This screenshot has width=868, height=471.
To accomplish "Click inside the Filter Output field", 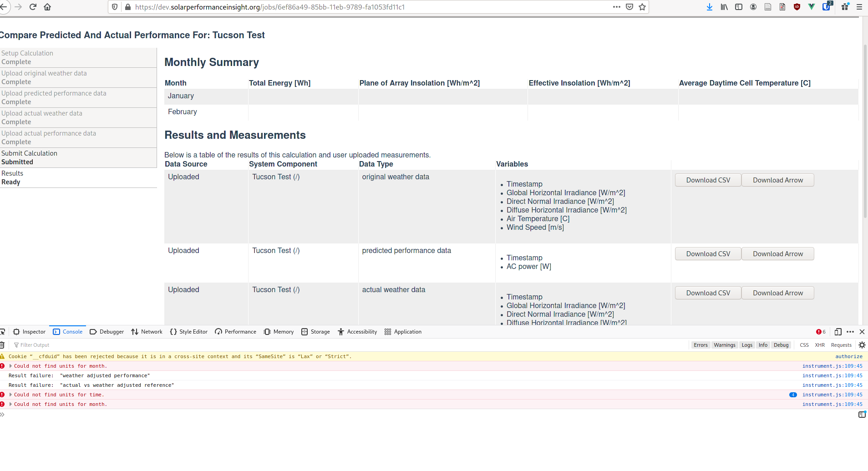I will (41, 344).
